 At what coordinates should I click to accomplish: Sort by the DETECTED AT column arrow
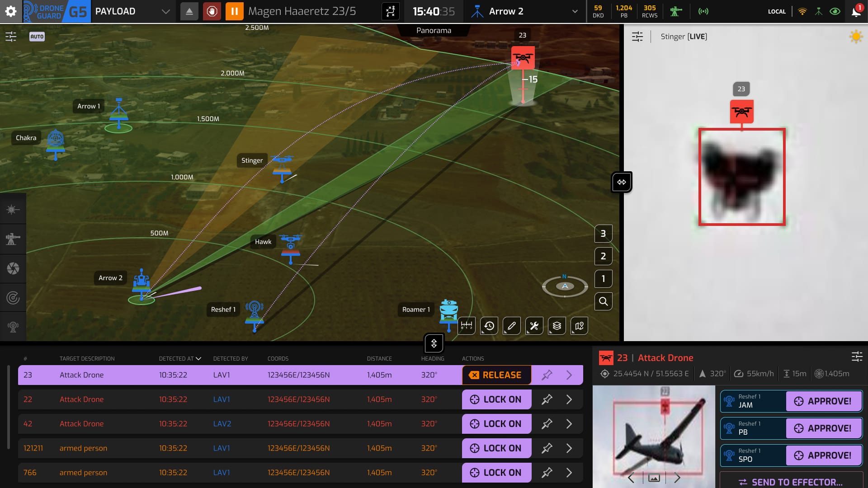click(198, 359)
